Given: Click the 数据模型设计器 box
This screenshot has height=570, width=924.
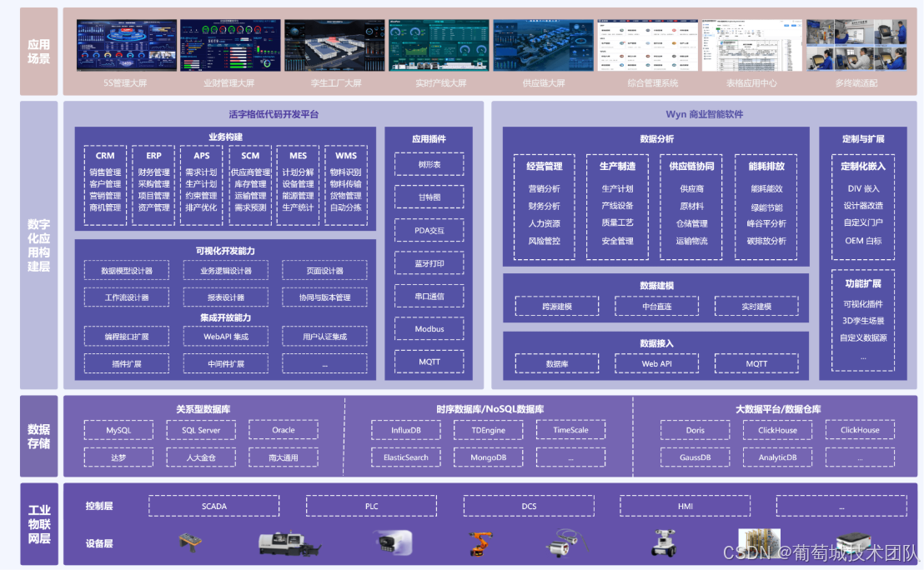Looking at the screenshot, I should (127, 270).
